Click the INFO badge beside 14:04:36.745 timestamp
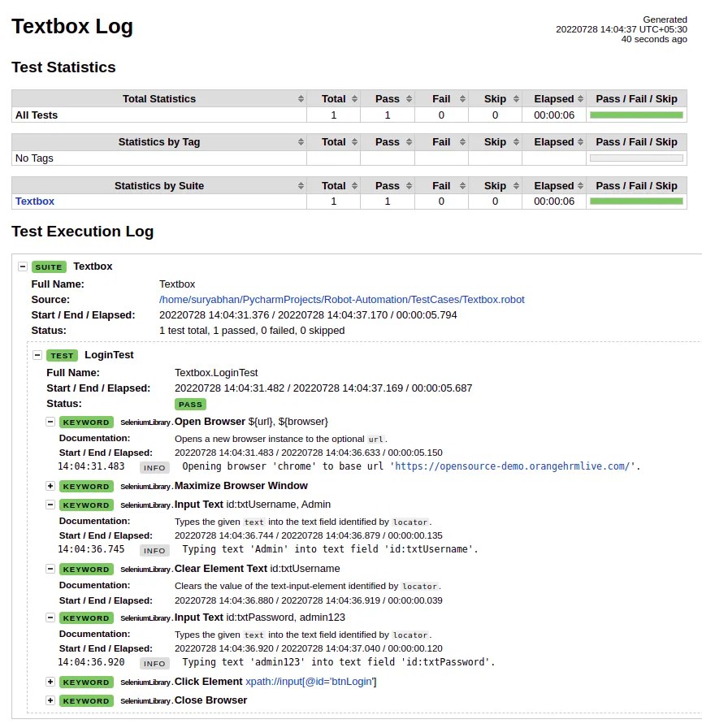This screenshot has width=702, height=728. pos(154,550)
